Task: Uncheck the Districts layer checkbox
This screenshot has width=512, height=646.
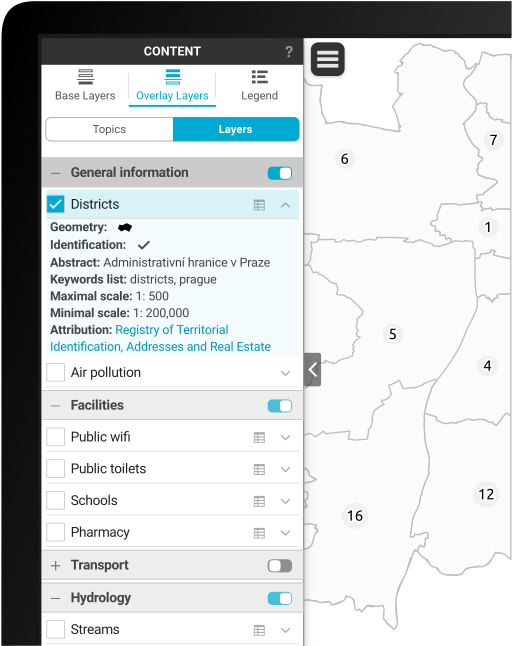Action: tap(56, 204)
